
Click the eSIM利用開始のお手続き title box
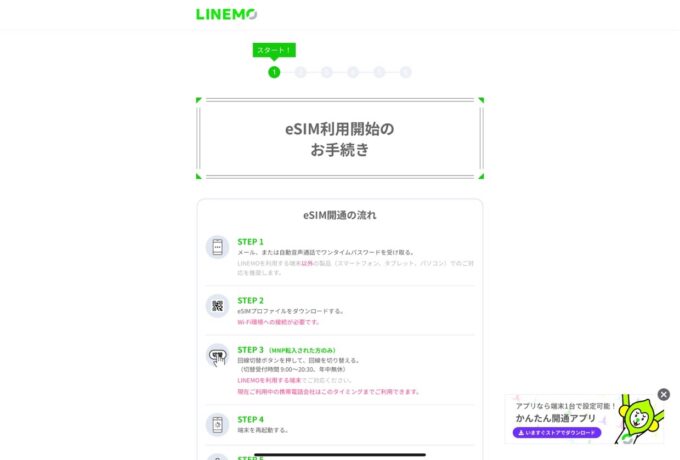(x=340, y=138)
